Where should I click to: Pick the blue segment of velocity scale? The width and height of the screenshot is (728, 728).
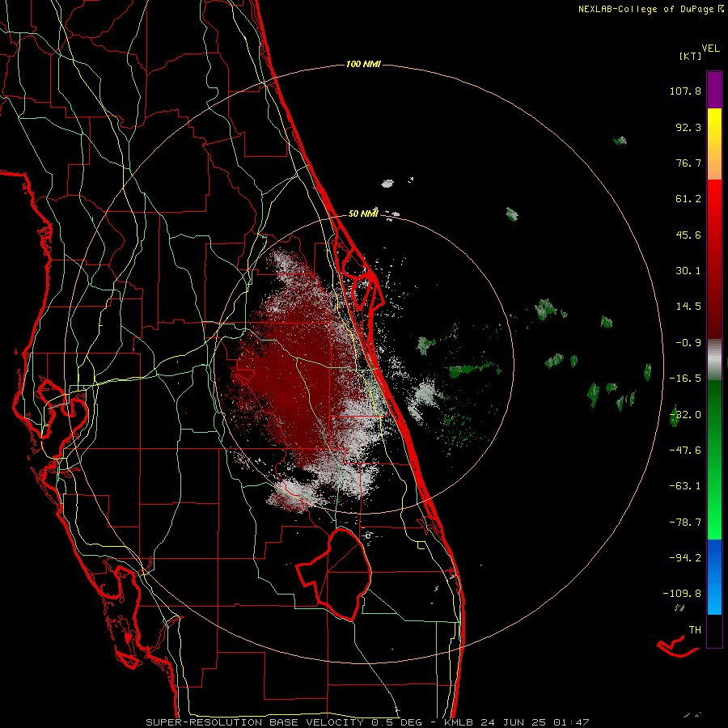point(714,577)
